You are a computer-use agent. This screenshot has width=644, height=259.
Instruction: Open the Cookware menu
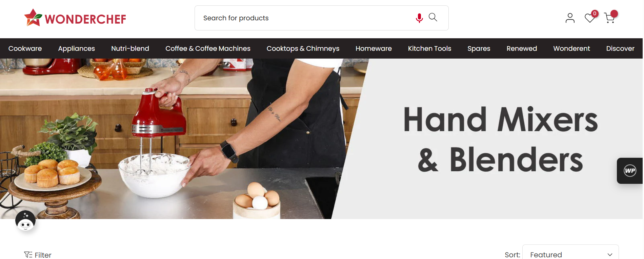pyautogui.click(x=25, y=48)
